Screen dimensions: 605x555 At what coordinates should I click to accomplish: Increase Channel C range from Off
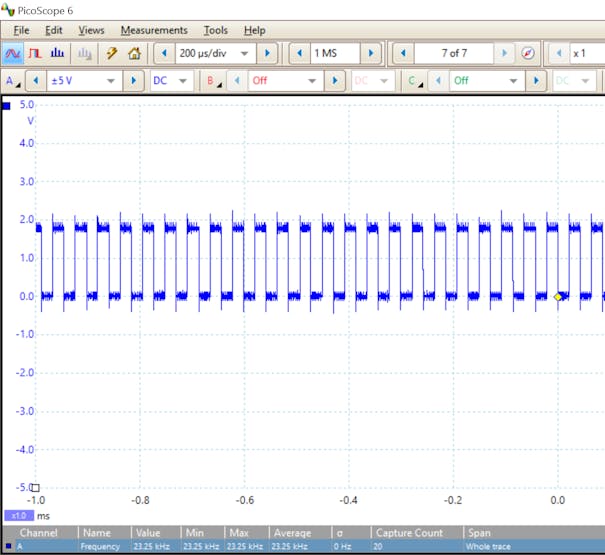click(x=536, y=81)
